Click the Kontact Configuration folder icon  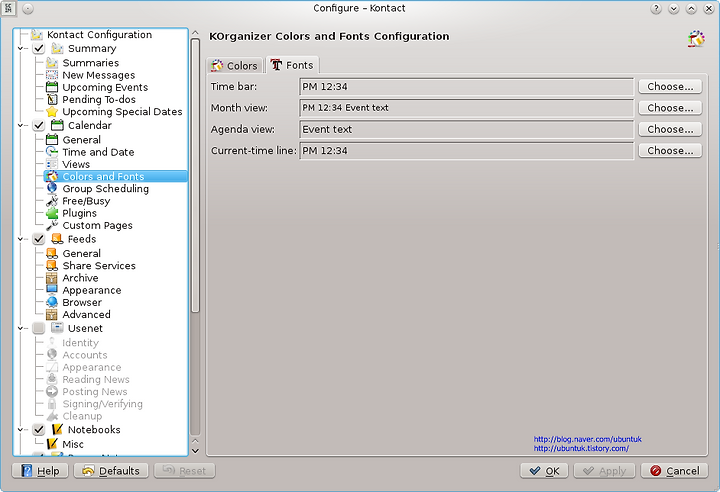click(37, 35)
